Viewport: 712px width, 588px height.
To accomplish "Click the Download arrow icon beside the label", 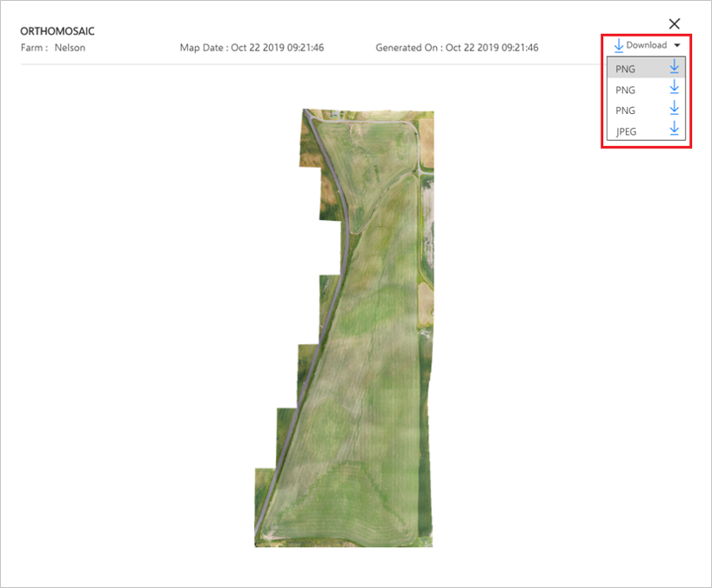I will (x=619, y=45).
